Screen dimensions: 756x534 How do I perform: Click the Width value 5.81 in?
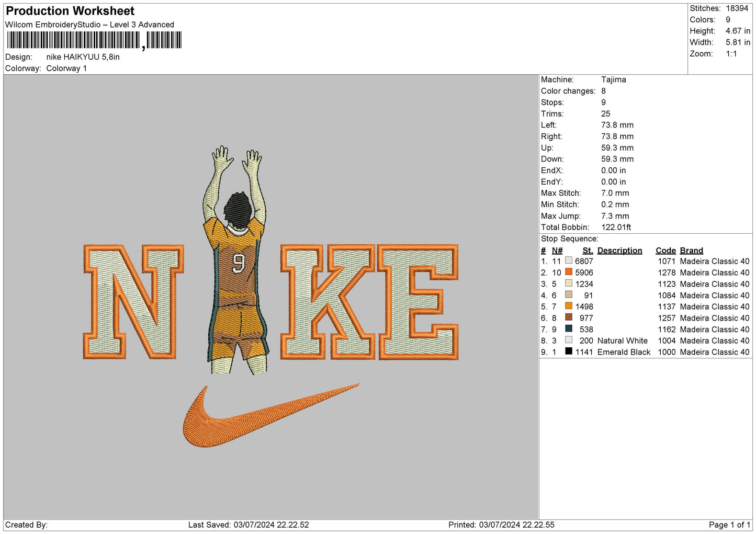tap(738, 42)
